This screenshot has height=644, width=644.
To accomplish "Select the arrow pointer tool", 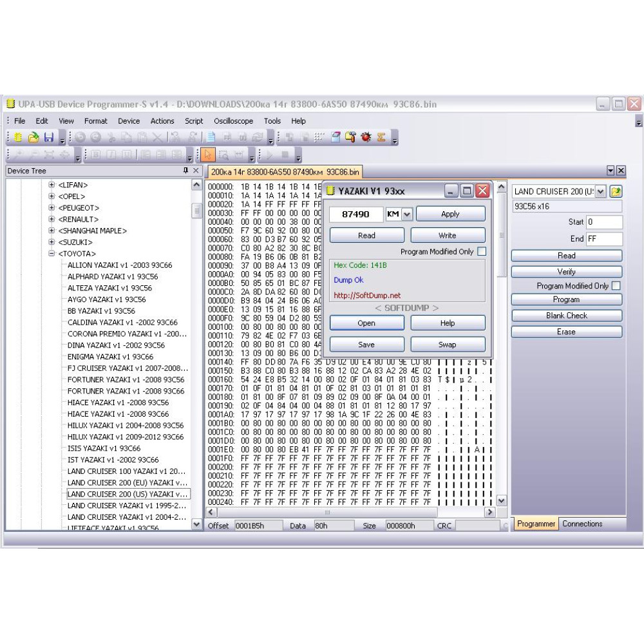I will coord(208,155).
